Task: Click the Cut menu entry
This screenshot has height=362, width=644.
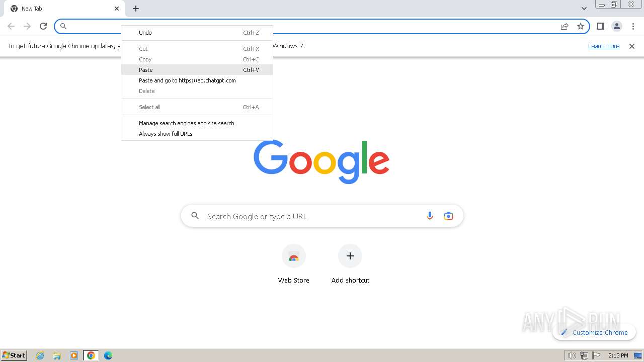Action: [197, 49]
